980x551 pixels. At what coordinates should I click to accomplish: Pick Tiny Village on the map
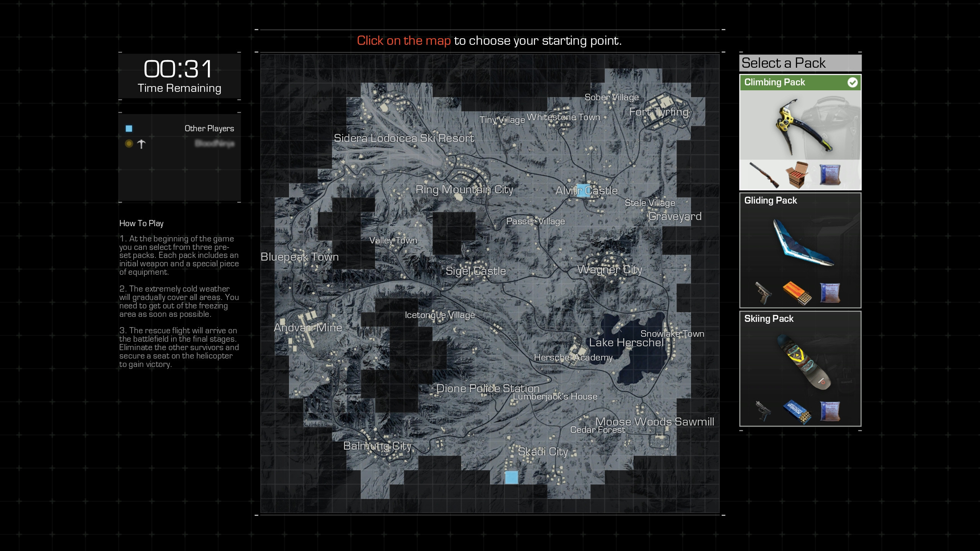502,120
